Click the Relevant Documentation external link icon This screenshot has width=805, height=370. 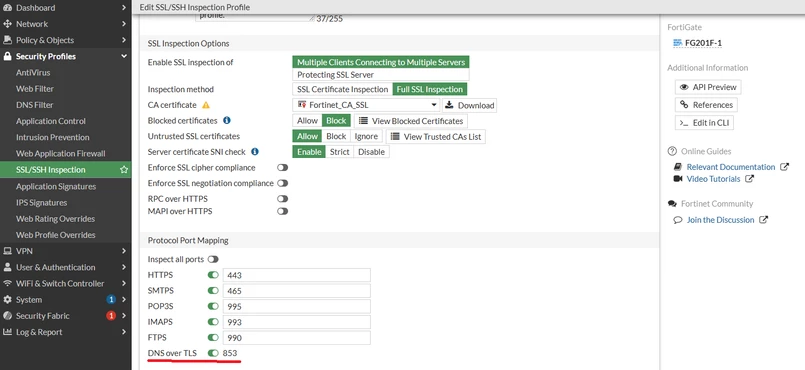(x=784, y=167)
